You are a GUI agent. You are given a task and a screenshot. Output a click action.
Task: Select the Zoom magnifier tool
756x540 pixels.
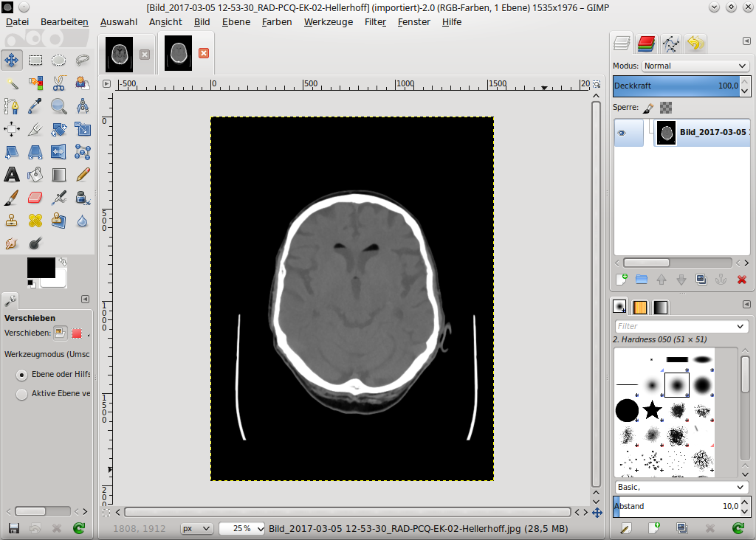click(59, 106)
